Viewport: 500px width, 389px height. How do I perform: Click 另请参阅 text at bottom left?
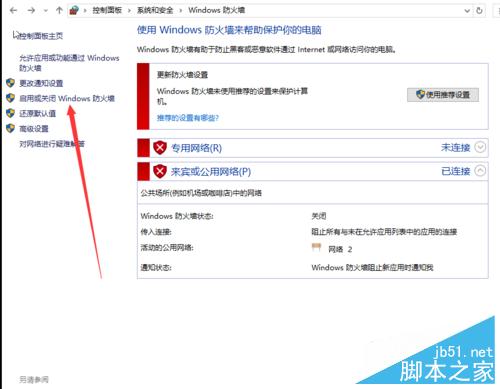(34, 380)
